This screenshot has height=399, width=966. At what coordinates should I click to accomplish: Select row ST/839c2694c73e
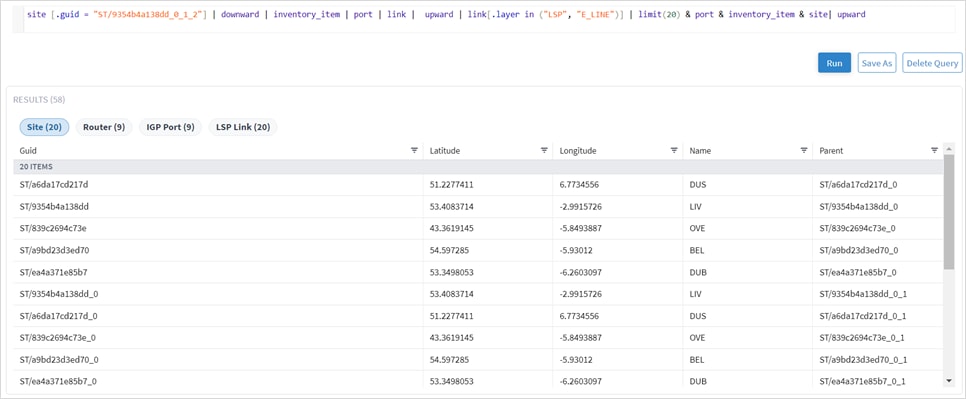tap(478, 228)
